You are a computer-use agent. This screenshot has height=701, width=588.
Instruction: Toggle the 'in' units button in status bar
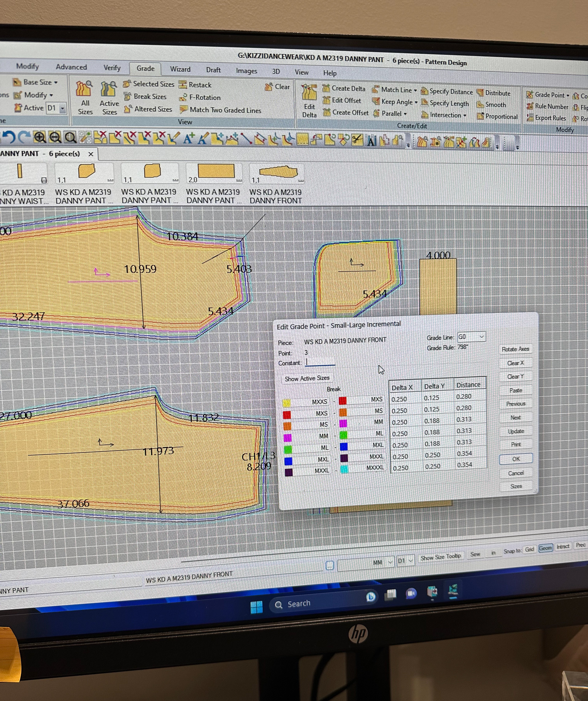(493, 553)
